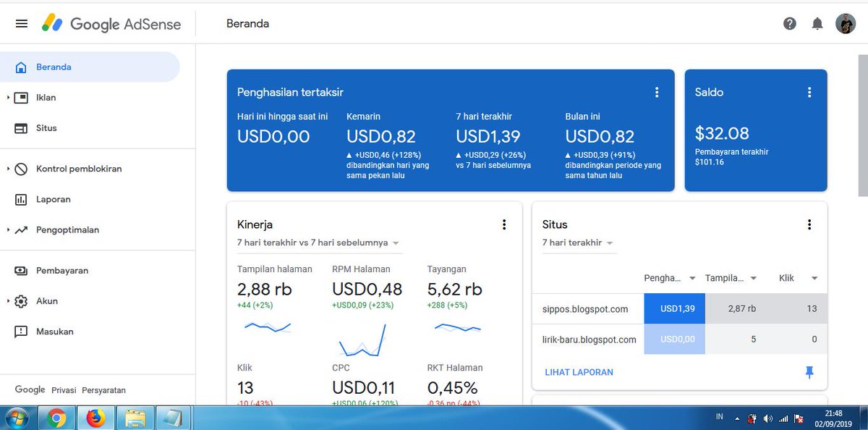
Task: Open Situs card three-dot menu
Action: click(809, 224)
